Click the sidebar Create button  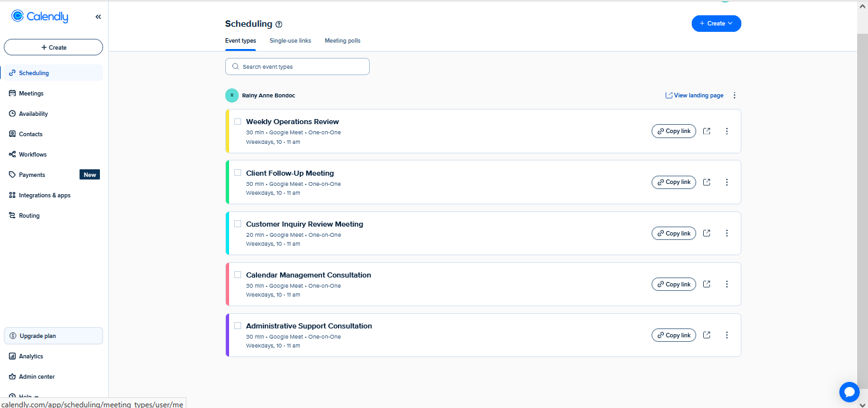53,47
